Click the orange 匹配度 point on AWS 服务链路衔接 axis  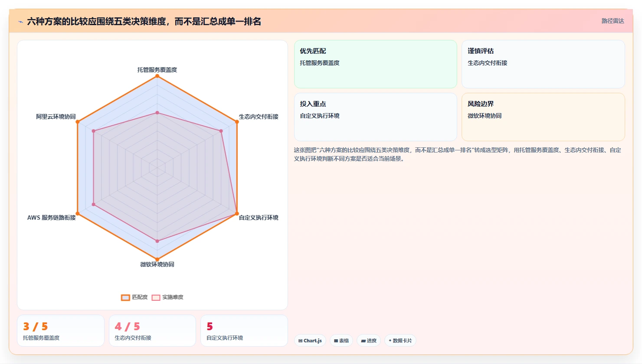pos(78,214)
